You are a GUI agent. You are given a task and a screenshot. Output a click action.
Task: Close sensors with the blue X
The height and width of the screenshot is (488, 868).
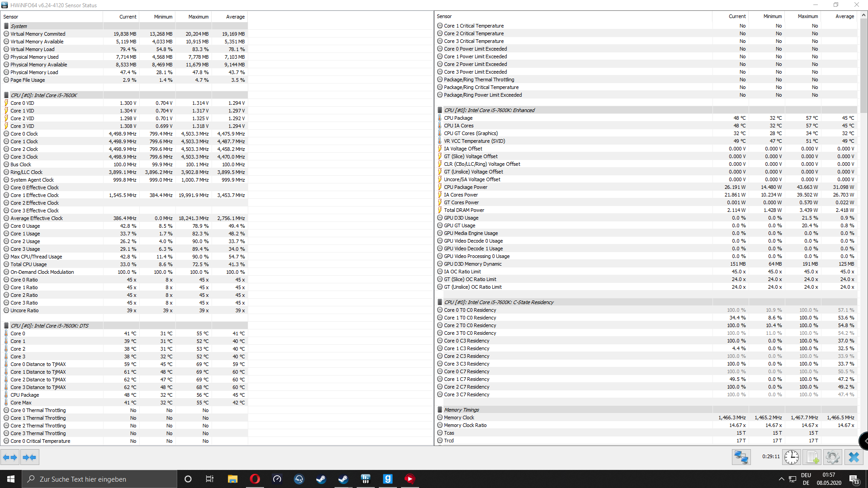click(854, 457)
